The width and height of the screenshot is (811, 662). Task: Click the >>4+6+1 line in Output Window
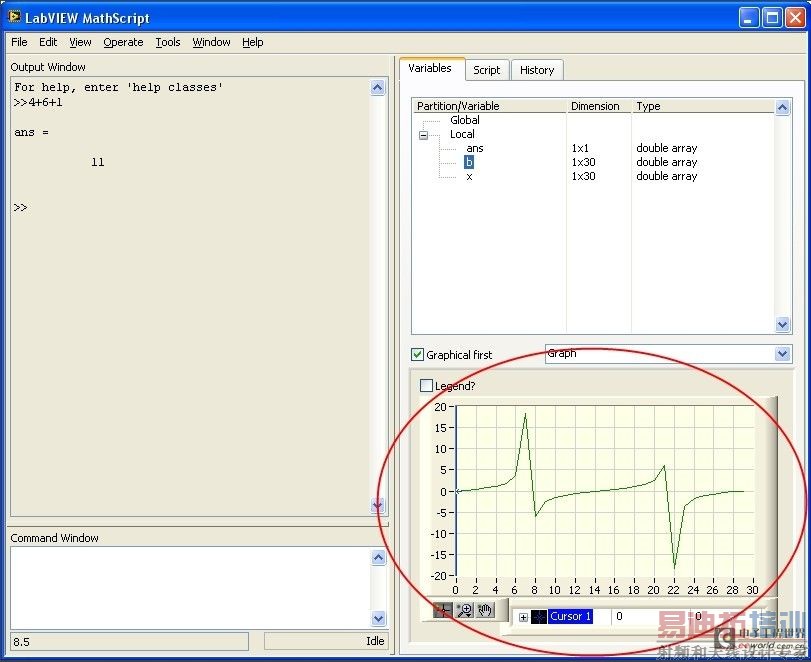point(38,102)
